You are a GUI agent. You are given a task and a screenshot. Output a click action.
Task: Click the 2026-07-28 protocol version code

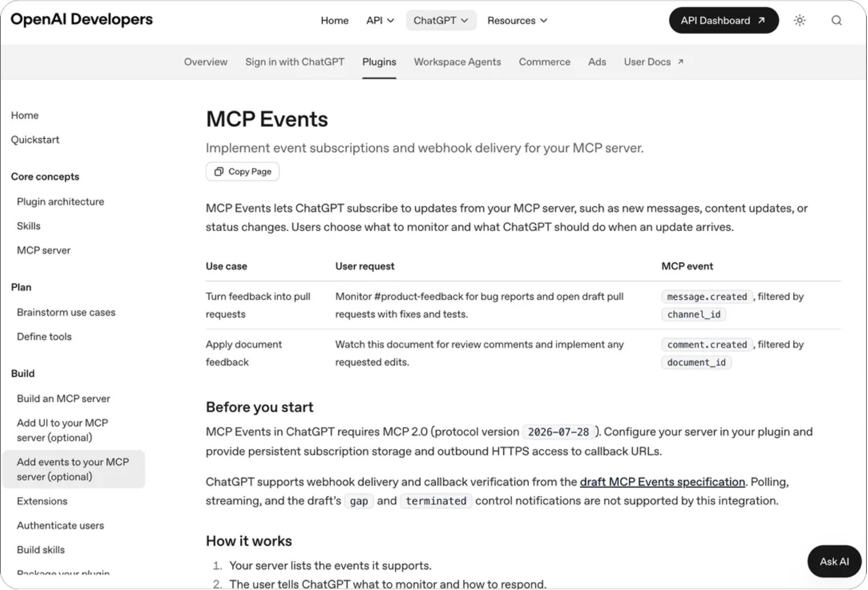(558, 432)
